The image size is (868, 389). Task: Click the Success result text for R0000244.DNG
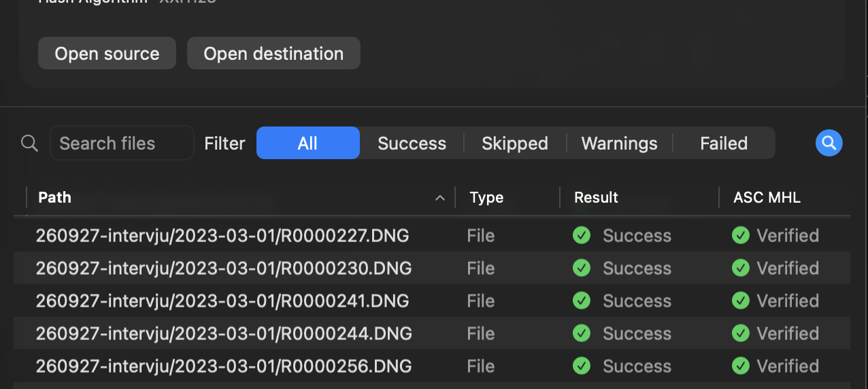coord(637,333)
